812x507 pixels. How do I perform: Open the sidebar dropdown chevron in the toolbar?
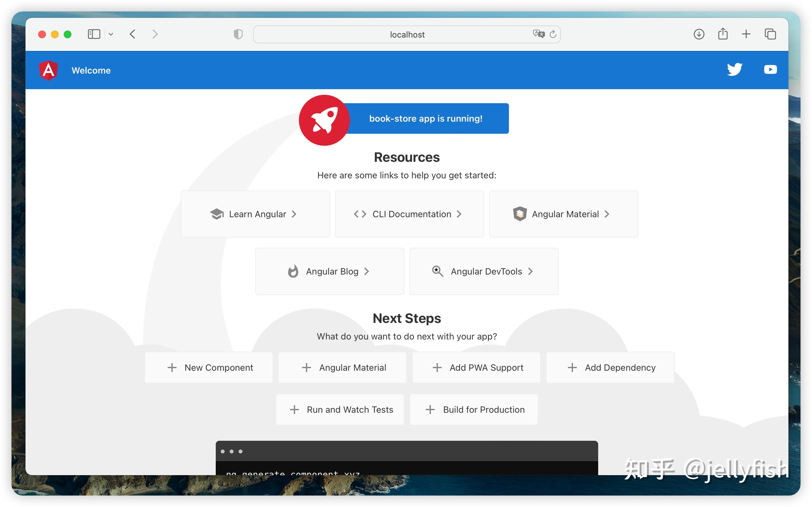pyautogui.click(x=112, y=34)
